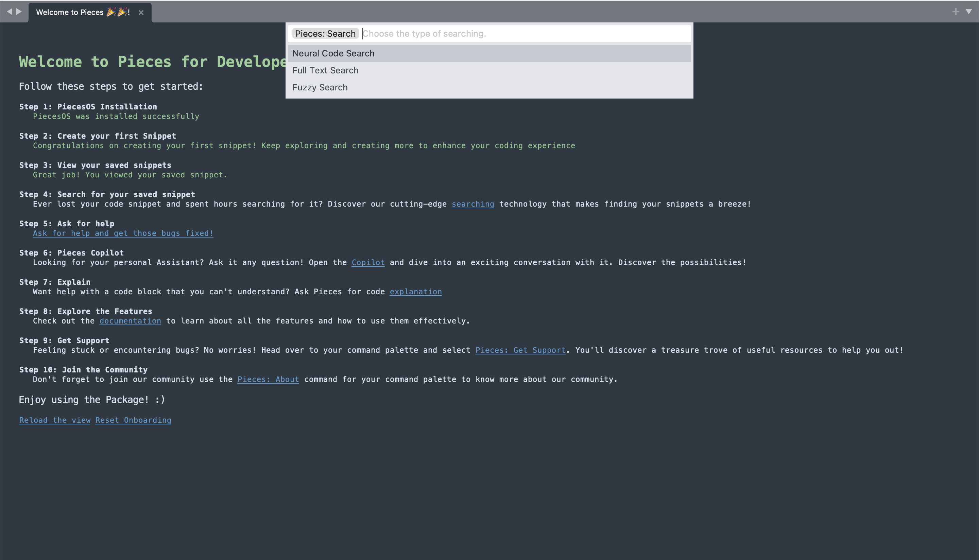The width and height of the screenshot is (979, 560).
Task: Click the Pieces: Search label chip
Action: (325, 33)
